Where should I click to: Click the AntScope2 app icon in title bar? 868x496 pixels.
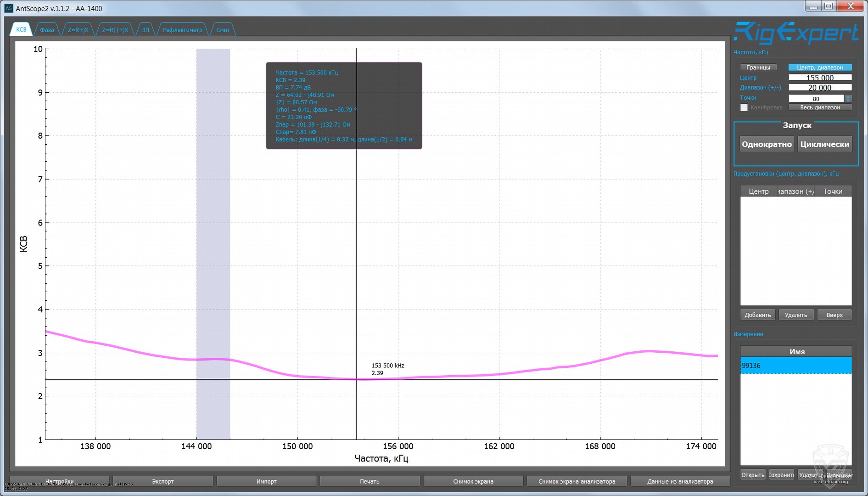[8, 8]
